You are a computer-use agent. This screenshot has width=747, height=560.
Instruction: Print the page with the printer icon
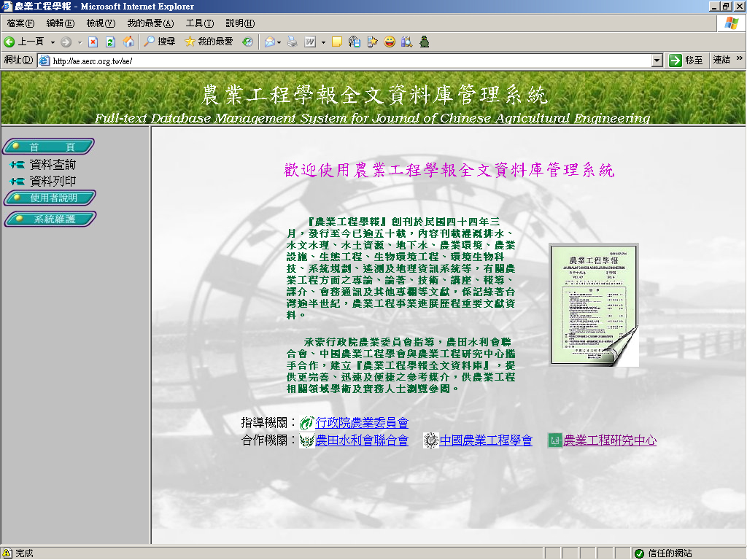pyautogui.click(x=293, y=42)
